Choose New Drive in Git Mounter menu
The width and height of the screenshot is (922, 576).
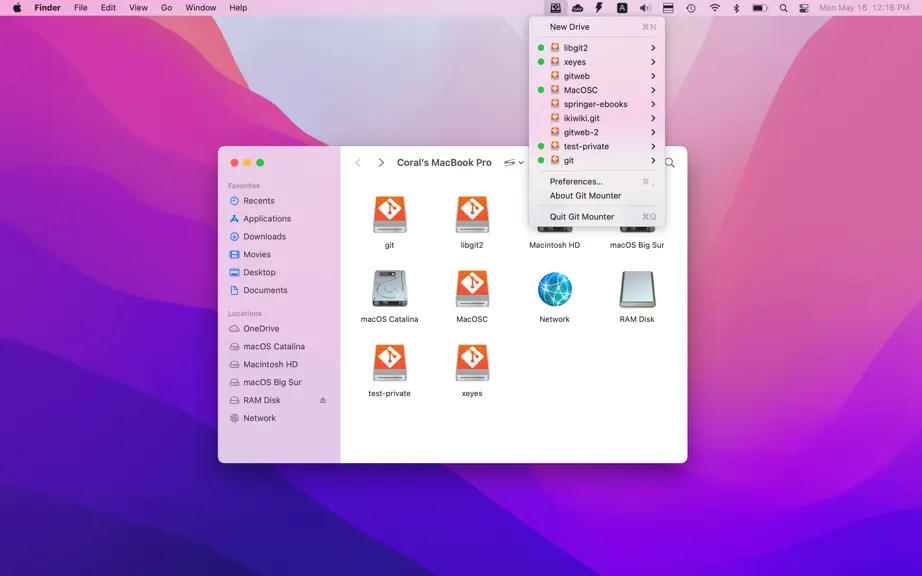tap(597, 27)
